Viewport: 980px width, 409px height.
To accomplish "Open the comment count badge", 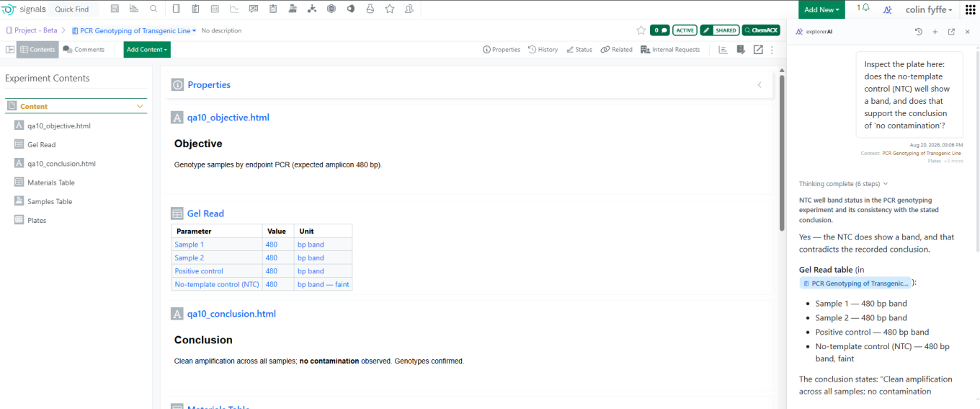I will 659,30.
